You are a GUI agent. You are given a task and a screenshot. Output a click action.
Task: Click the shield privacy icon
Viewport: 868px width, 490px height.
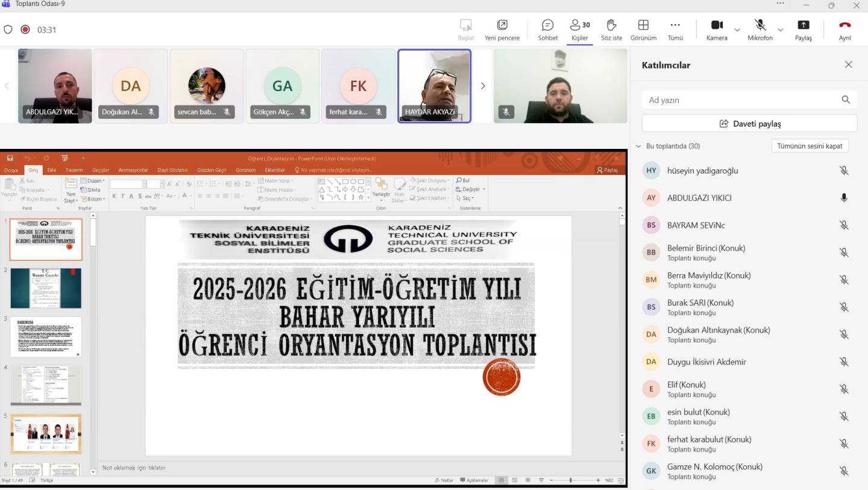click(8, 30)
